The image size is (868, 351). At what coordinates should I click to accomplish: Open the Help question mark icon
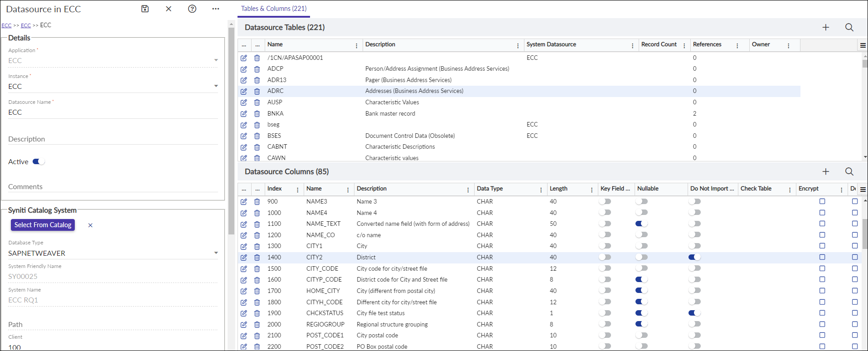click(192, 9)
